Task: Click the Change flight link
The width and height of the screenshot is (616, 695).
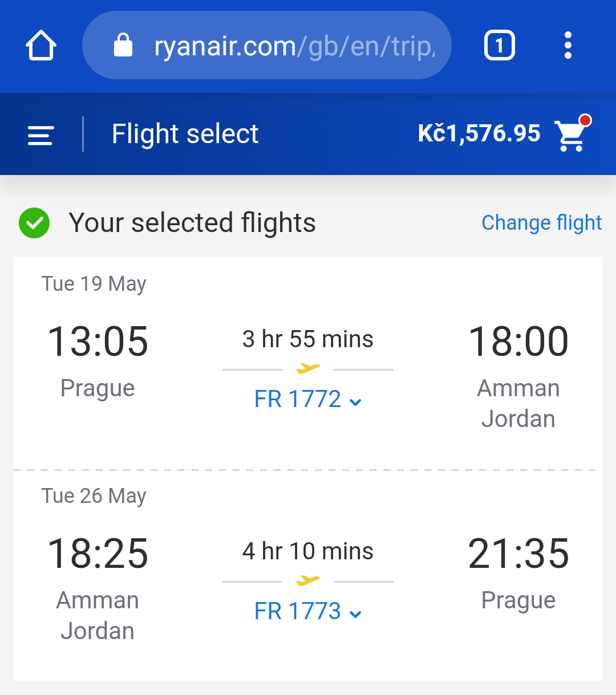Action: [542, 223]
